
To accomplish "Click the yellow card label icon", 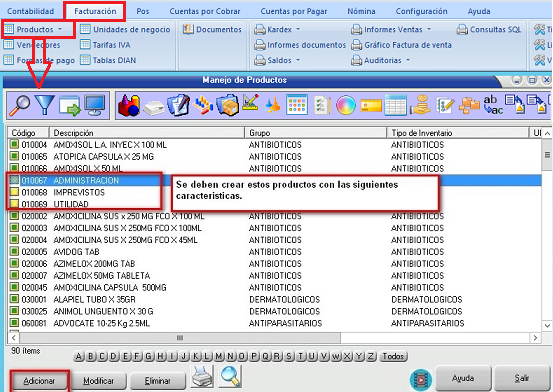I will tap(371, 105).
